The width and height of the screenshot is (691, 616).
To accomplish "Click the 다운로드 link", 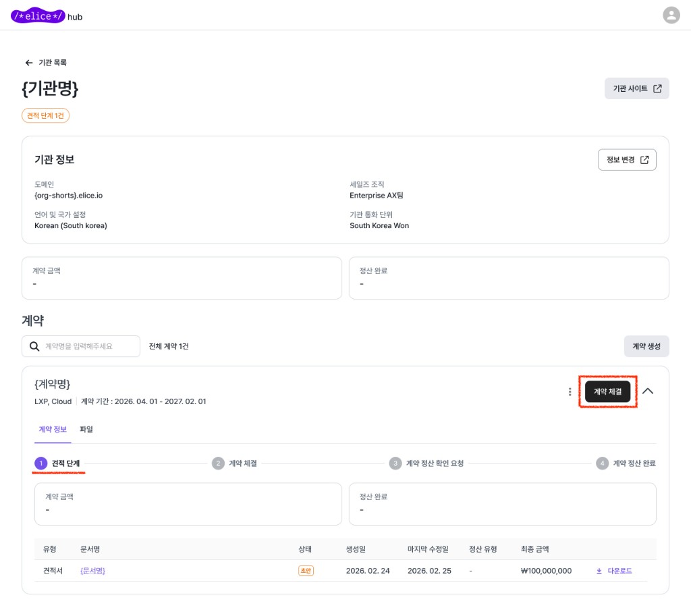I will 619,571.
